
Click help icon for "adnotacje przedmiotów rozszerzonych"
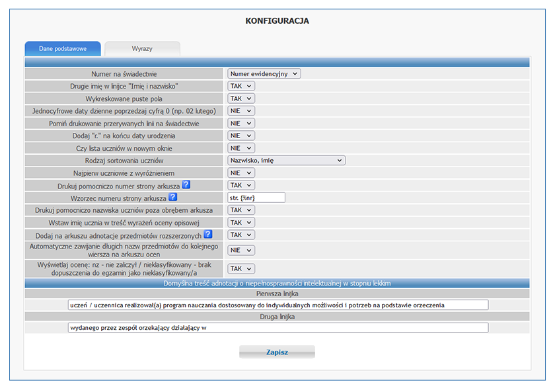pos(207,234)
